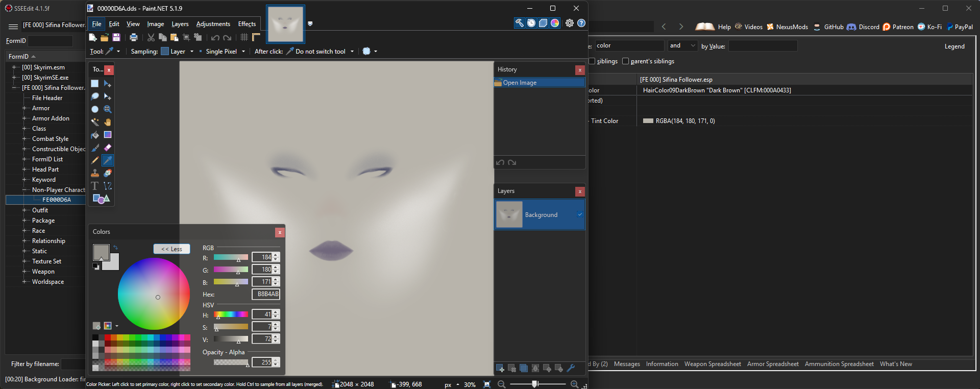Enable the parent's siblings checkbox
The width and height of the screenshot is (980, 389).
(x=625, y=61)
